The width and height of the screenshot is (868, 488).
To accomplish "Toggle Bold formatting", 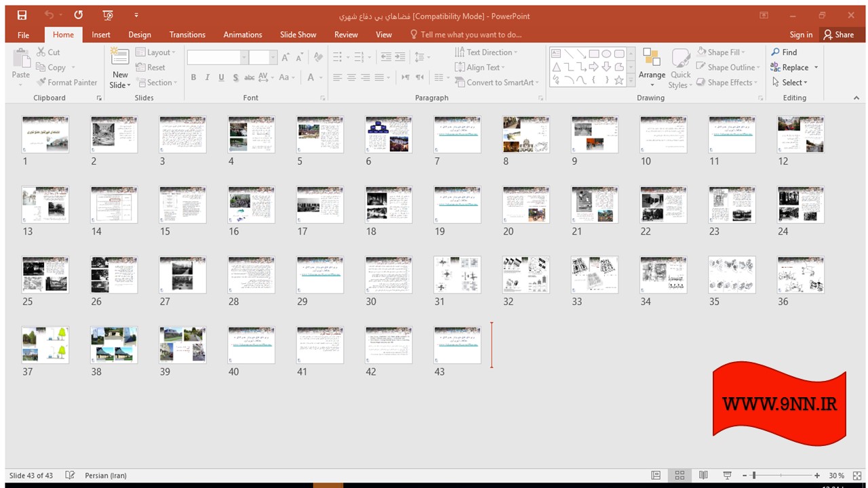I will pyautogui.click(x=193, y=77).
